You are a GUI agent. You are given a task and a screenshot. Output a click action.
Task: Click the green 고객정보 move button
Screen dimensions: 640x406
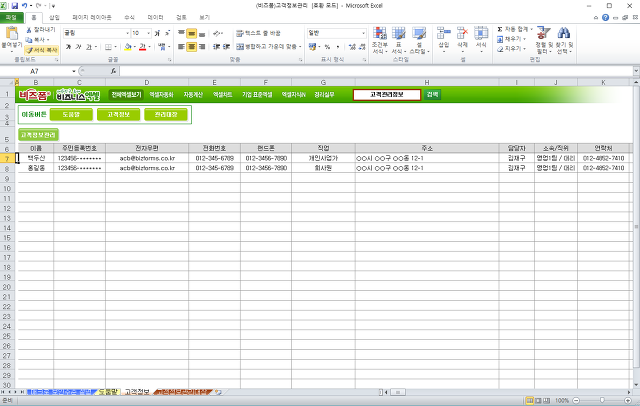click(119, 115)
